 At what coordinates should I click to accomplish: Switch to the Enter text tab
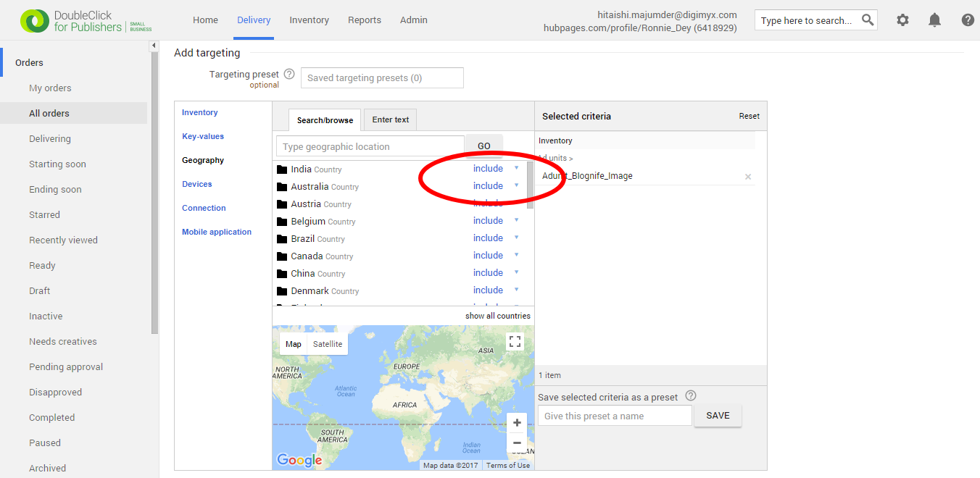[390, 119]
